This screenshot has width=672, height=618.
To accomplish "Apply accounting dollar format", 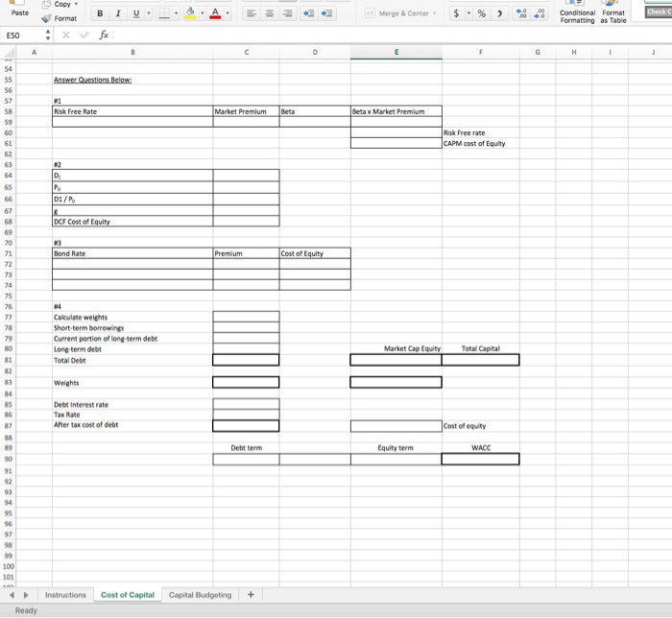I will (x=456, y=13).
